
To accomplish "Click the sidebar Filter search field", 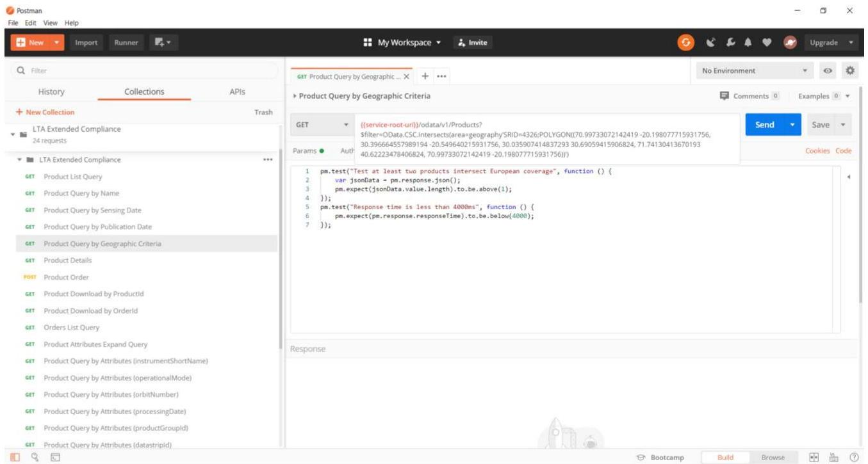I will click(x=145, y=70).
